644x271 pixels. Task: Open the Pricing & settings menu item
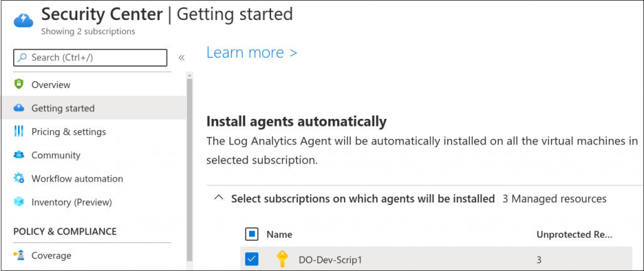click(x=69, y=131)
